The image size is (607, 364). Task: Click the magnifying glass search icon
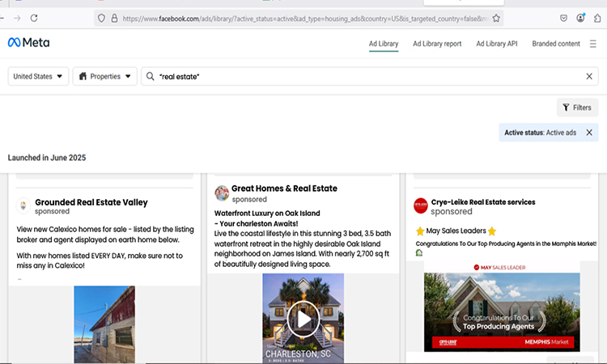coord(151,76)
